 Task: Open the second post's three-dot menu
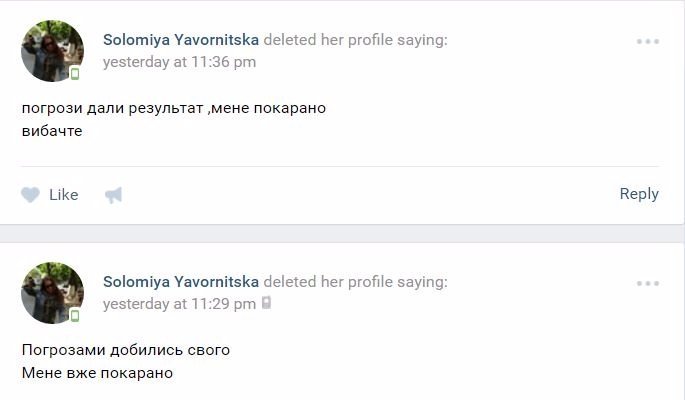648,284
